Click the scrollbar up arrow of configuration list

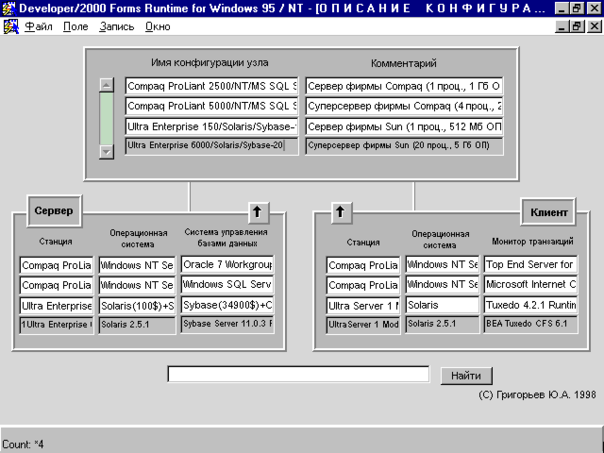pyautogui.click(x=106, y=84)
